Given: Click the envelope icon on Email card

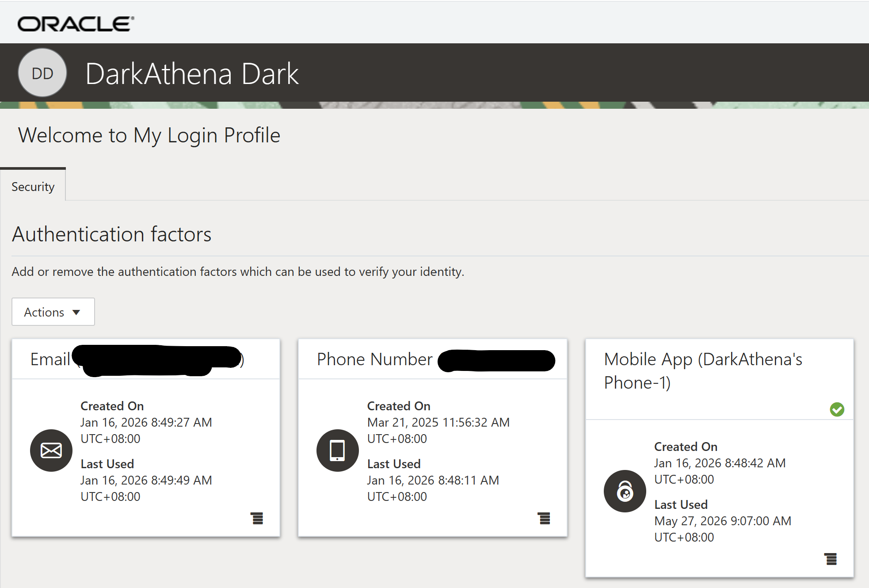Looking at the screenshot, I should (51, 451).
